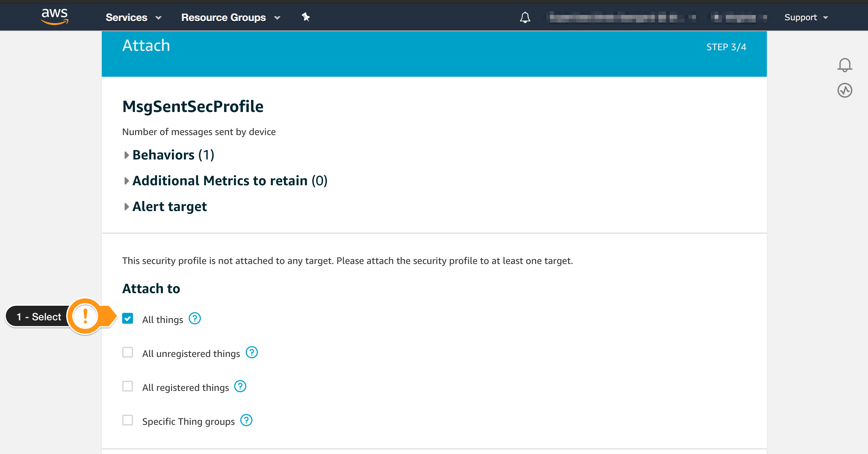Open the side notifications bell icon
The image size is (868, 454).
[845, 65]
